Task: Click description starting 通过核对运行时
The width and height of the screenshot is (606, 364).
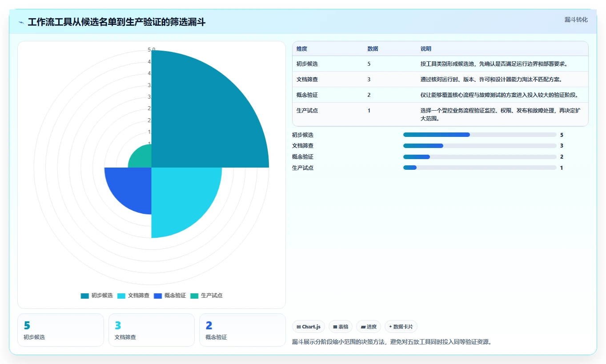Action: 491,80
